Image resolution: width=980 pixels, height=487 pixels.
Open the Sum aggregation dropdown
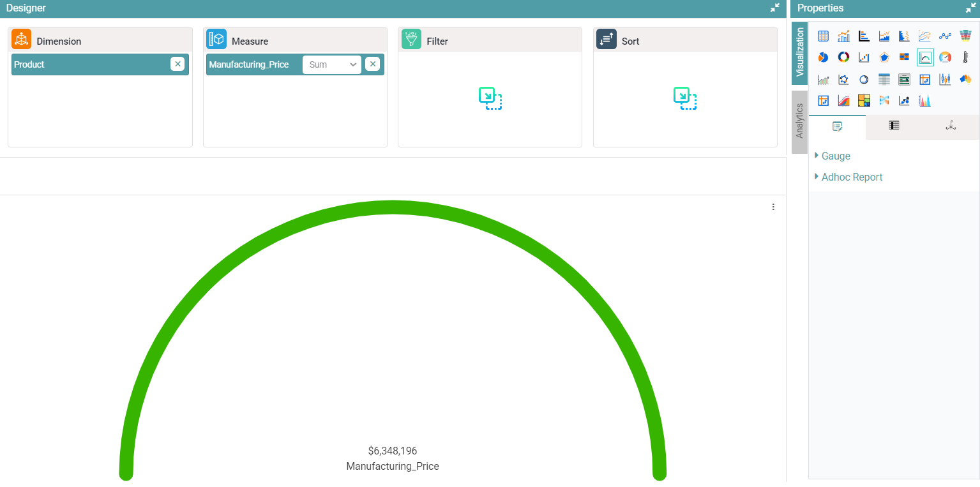pyautogui.click(x=332, y=64)
